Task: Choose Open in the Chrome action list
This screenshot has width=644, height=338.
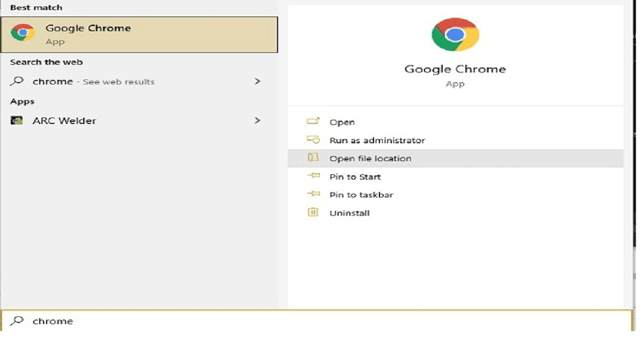Action: [456, 122]
